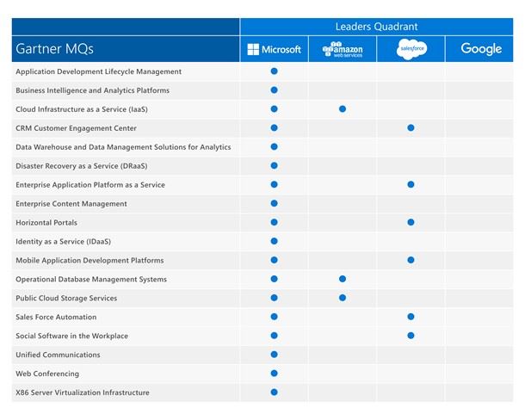525x420 pixels.
Task: Click Amazon dot for Cloud Infrastructure IaaS
Action: click(x=343, y=108)
